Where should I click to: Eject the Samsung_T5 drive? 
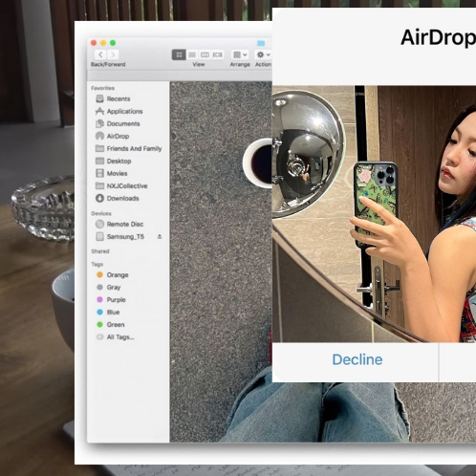coord(160,236)
